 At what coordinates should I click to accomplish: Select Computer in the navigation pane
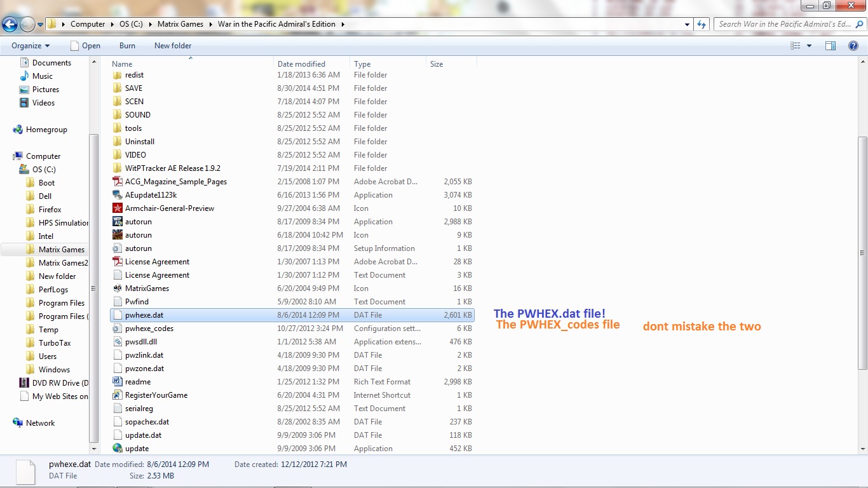(x=37, y=156)
